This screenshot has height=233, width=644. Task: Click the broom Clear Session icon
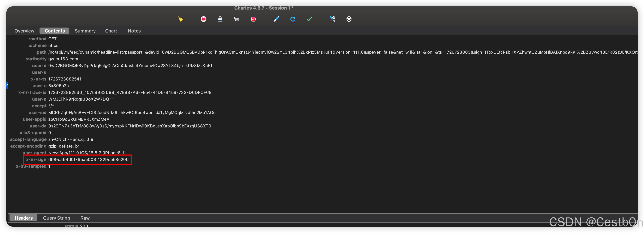180,19
